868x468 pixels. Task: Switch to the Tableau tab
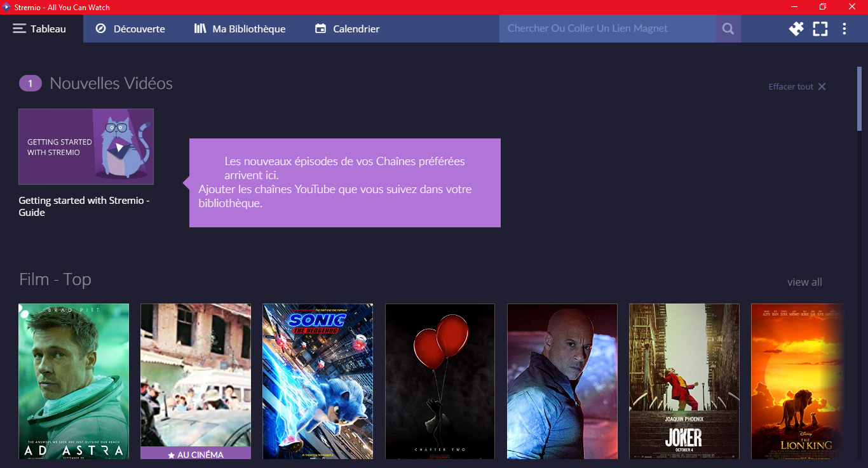[x=41, y=29]
